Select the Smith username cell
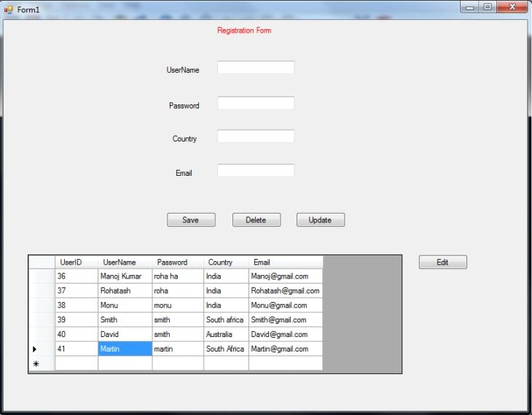Image resolution: width=532 pixels, height=415 pixels. click(x=125, y=319)
